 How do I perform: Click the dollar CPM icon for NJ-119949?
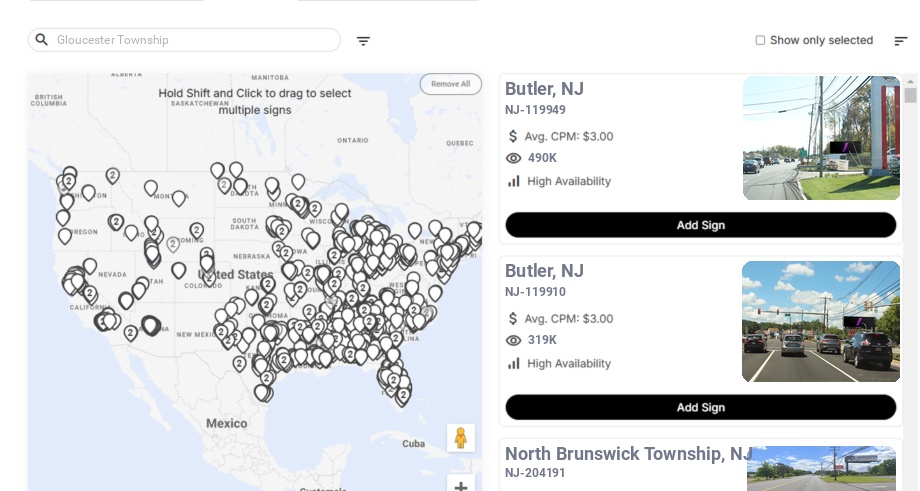coord(514,136)
